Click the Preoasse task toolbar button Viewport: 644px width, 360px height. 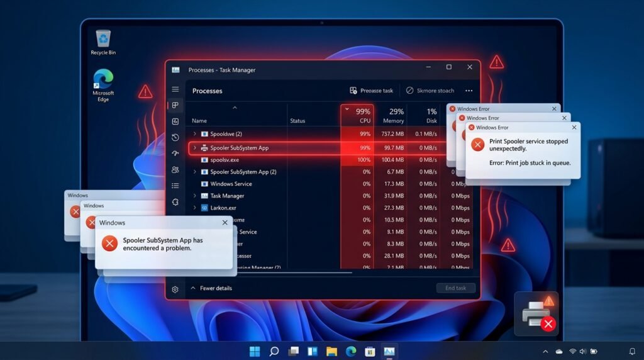click(371, 91)
